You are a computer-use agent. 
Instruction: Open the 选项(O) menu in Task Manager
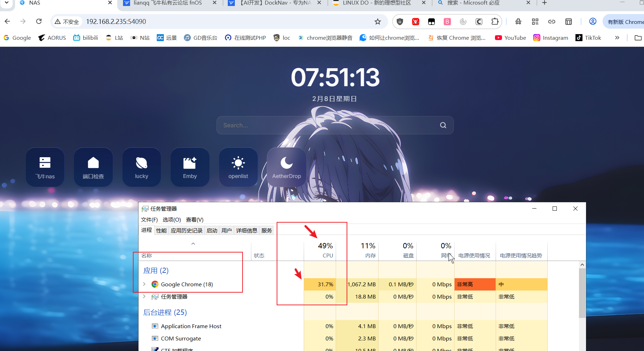pyautogui.click(x=172, y=220)
